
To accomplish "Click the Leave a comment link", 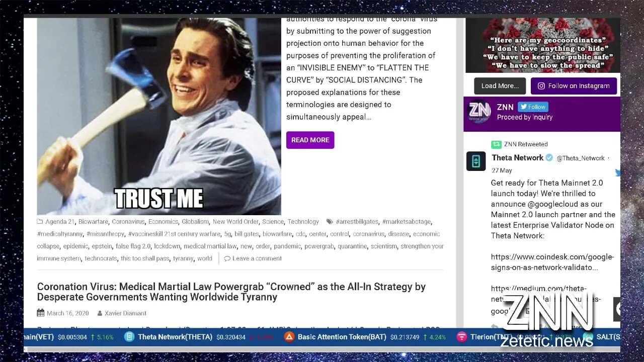I will (257, 258).
